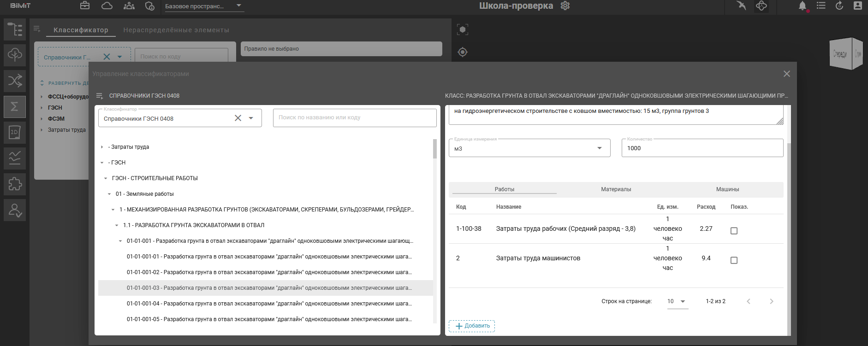Select tree item 01-01-001-04

[x=269, y=304]
